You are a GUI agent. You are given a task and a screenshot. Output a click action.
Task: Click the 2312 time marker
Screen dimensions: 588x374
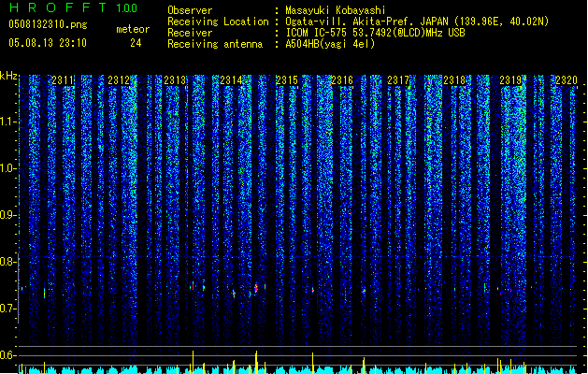(x=119, y=80)
